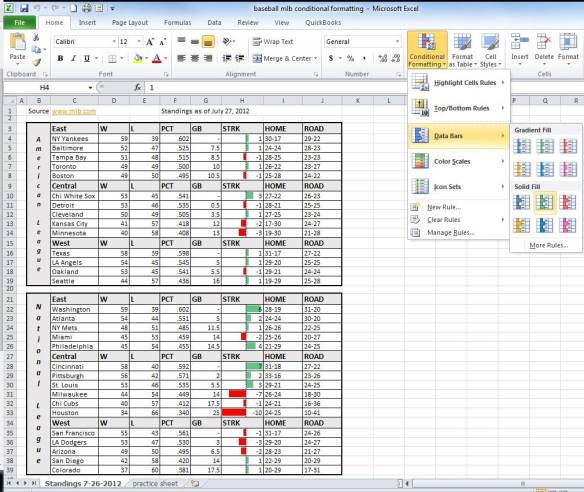Open Icon Sets submenu
This screenshot has width=584, height=492.
(458, 187)
